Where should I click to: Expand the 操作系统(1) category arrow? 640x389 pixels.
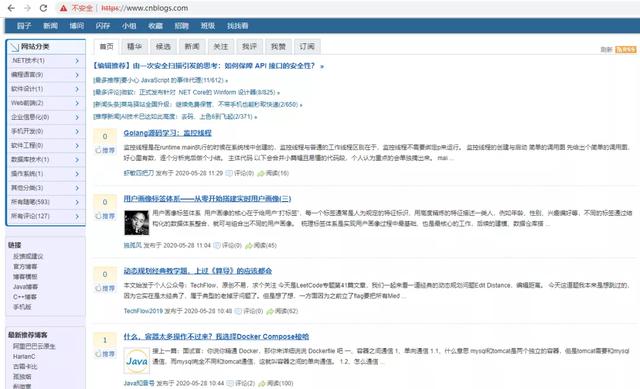(77, 174)
